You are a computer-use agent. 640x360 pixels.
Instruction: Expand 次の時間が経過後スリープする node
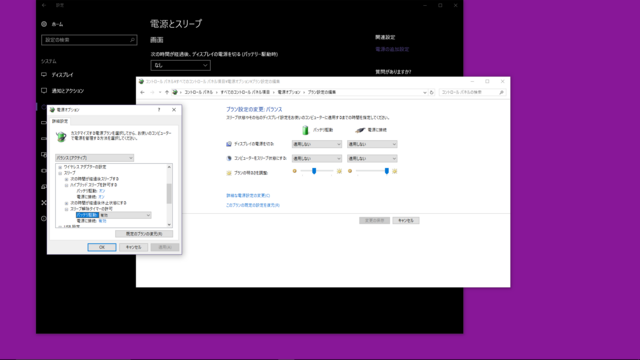[x=66, y=179]
